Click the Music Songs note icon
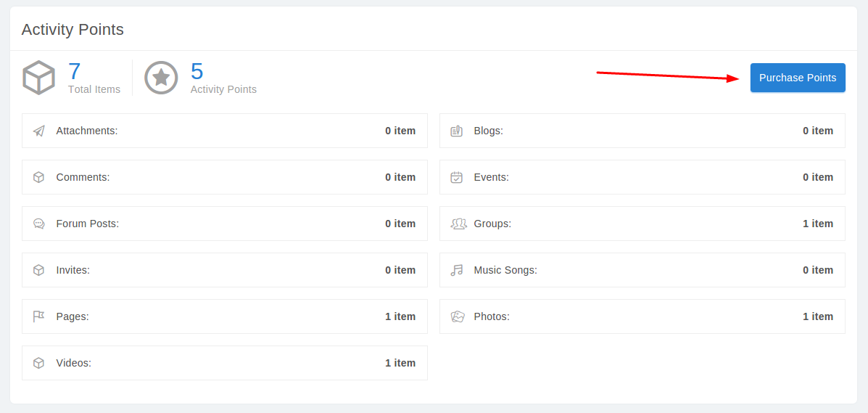The image size is (868, 413). pyautogui.click(x=457, y=270)
